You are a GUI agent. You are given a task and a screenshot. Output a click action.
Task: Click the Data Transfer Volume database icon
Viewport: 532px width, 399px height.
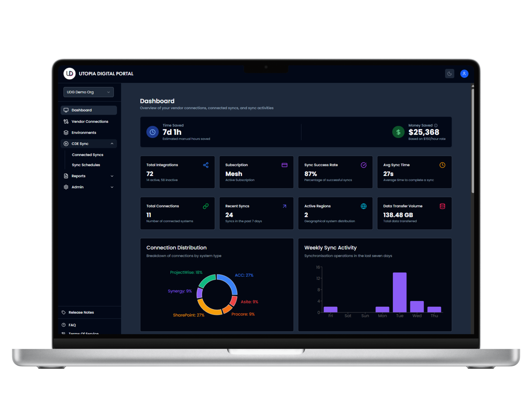[x=442, y=206]
